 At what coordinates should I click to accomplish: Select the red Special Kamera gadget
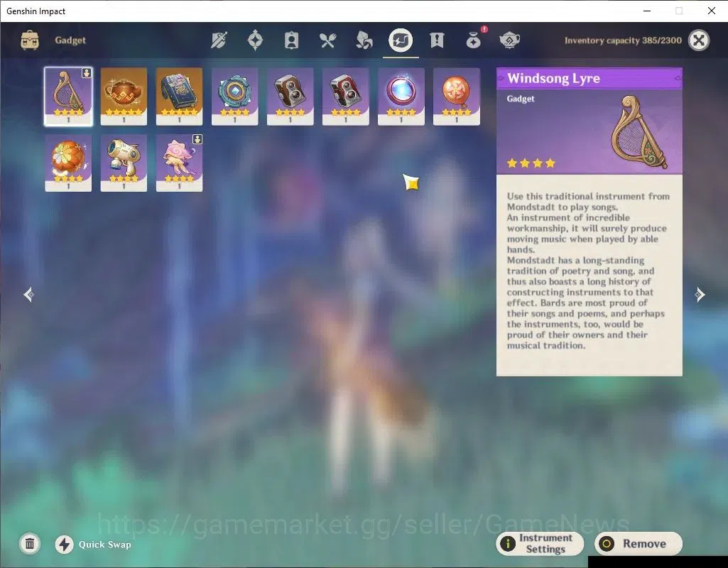coord(345,97)
